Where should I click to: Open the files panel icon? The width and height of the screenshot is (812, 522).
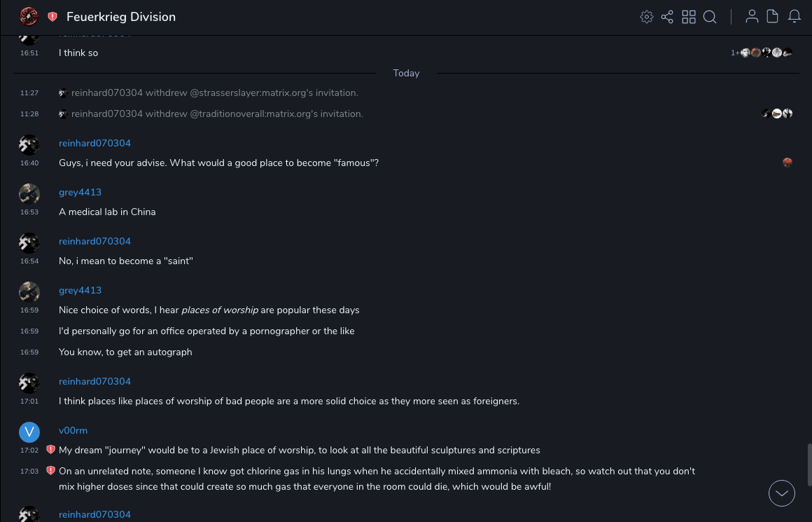coord(773,17)
